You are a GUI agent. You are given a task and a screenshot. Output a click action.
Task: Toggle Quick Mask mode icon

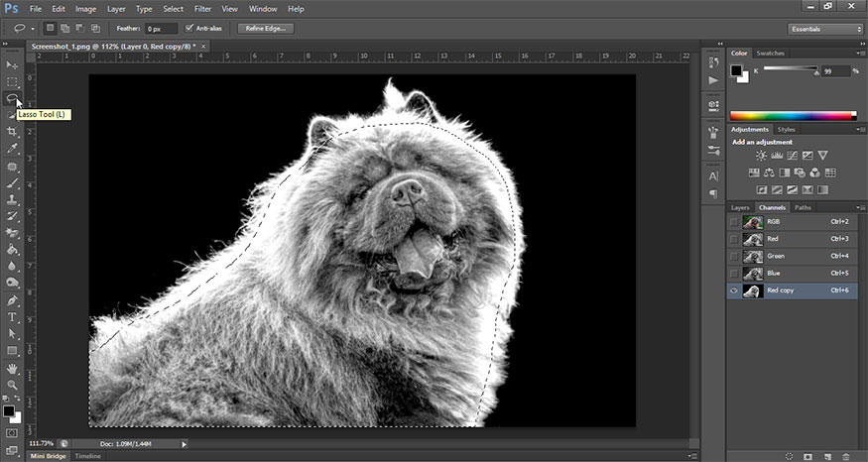(x=12, y=433)
